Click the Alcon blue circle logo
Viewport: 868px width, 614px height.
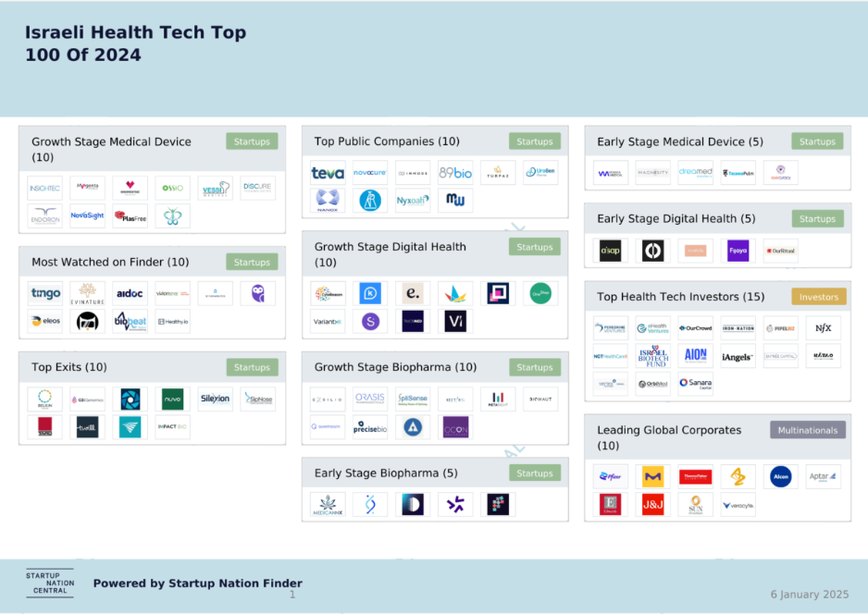[780, 477]
